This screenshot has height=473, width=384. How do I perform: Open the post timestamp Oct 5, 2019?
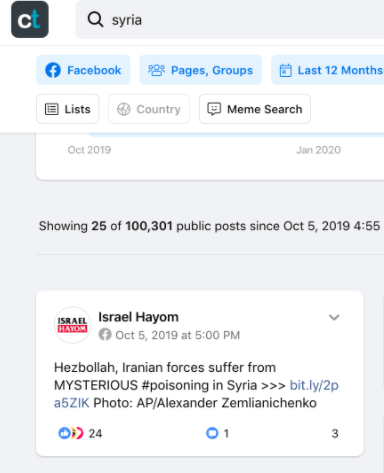tap(178, 335)
